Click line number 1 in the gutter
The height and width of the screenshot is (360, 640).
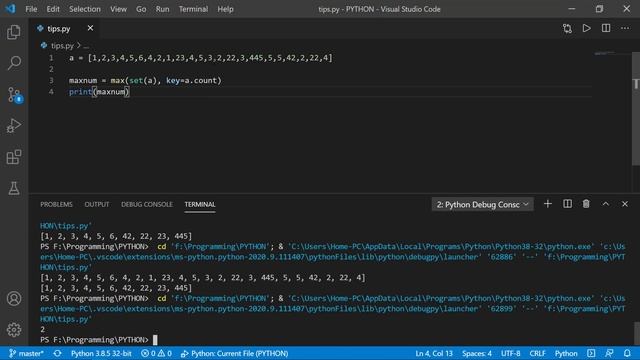coord(51,58)
